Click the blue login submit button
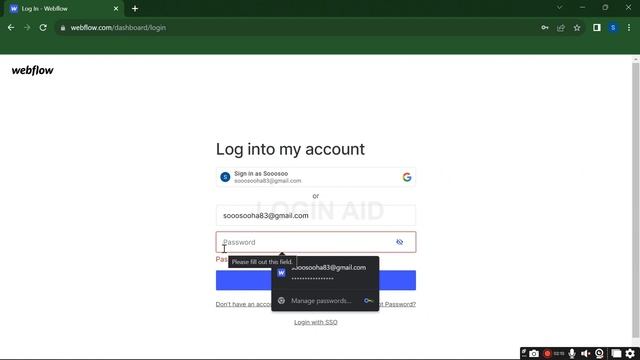The width and height of the screenshot is (640, 360). (x=316, y=280)
